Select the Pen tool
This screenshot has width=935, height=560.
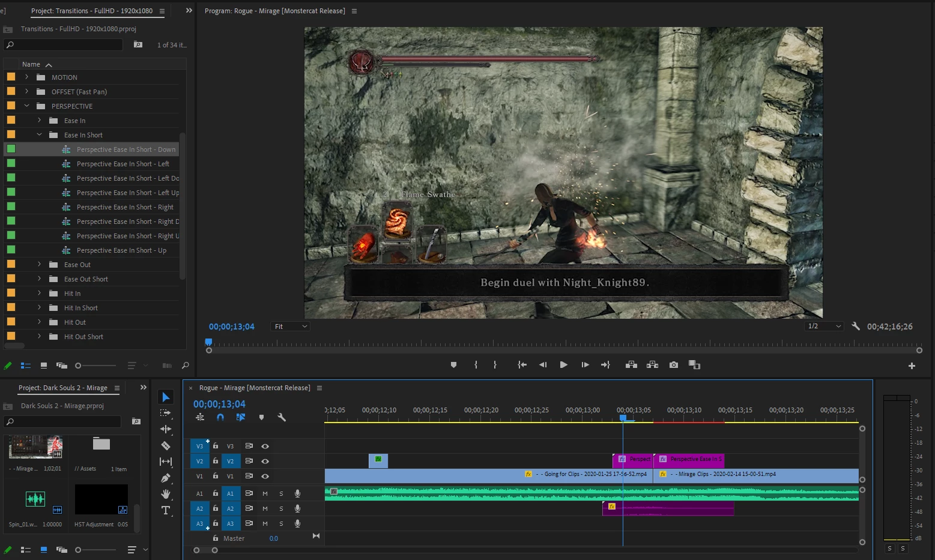pyautogui.click(x=166, y=478)
